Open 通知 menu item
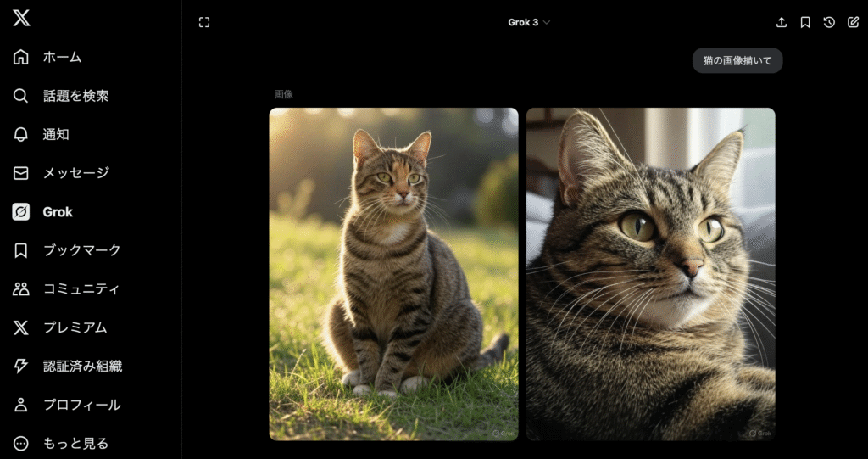The width and height of the screenshot is (868, 459). click(56, 135)
